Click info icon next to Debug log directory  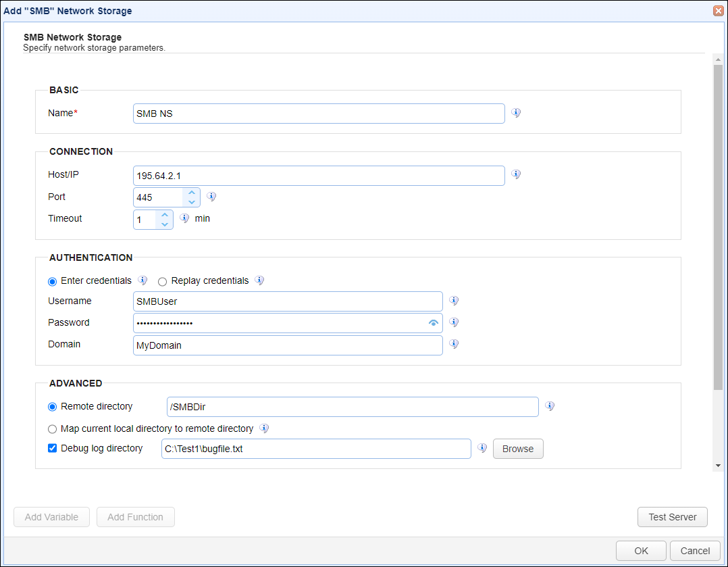482,448
